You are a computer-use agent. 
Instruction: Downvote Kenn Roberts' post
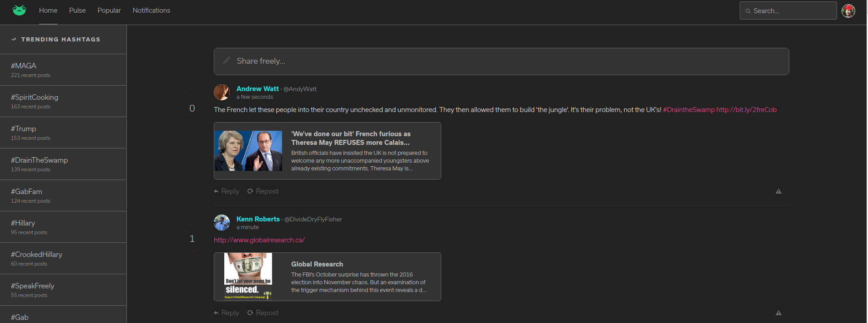coord(192,251)
